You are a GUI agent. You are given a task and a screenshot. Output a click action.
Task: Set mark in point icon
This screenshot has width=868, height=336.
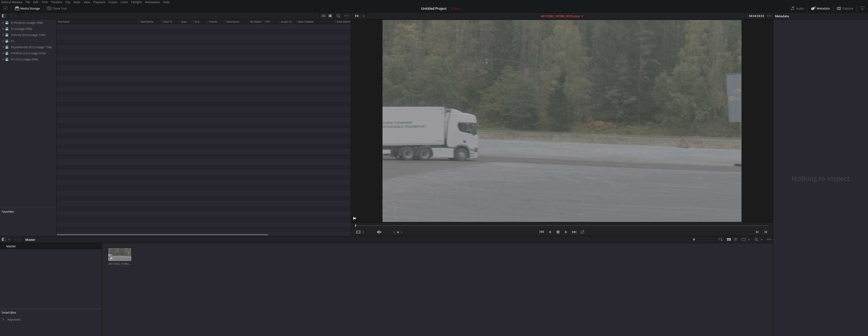(x=757, y=232)
